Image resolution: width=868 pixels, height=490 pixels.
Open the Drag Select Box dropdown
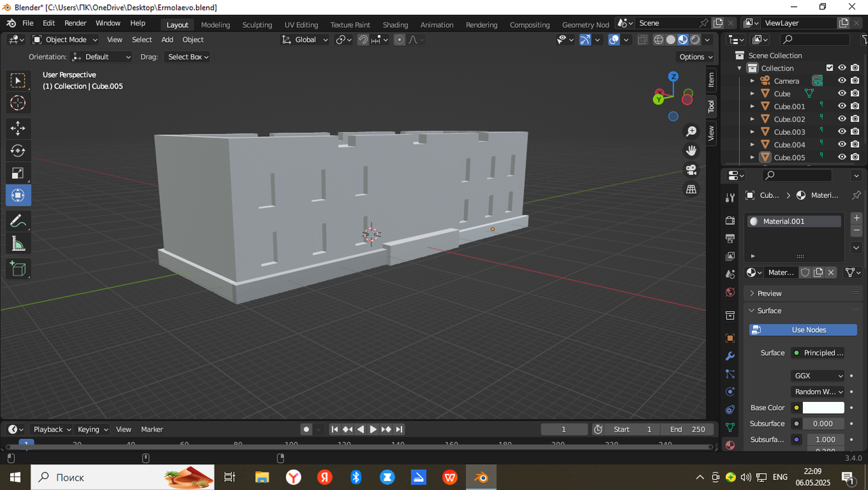pyautogui.click(x=187, y=57)
